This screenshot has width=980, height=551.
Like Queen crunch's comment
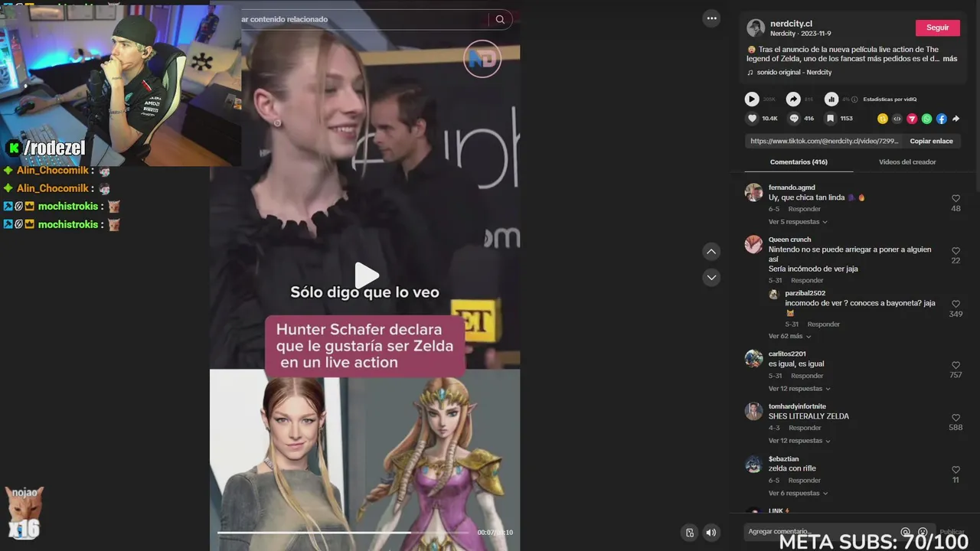[x=955, y=251]
